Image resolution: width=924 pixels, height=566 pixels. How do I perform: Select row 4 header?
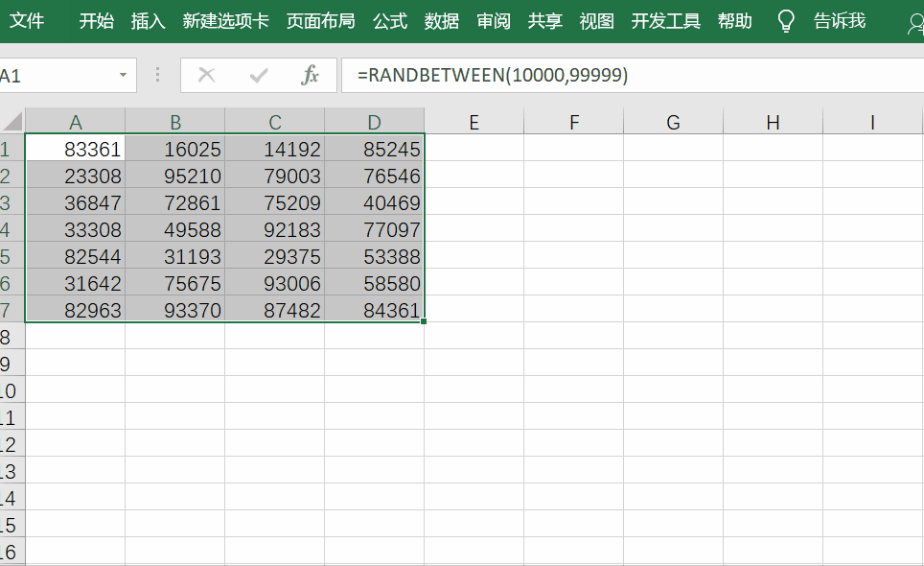(x=12, y=229)
